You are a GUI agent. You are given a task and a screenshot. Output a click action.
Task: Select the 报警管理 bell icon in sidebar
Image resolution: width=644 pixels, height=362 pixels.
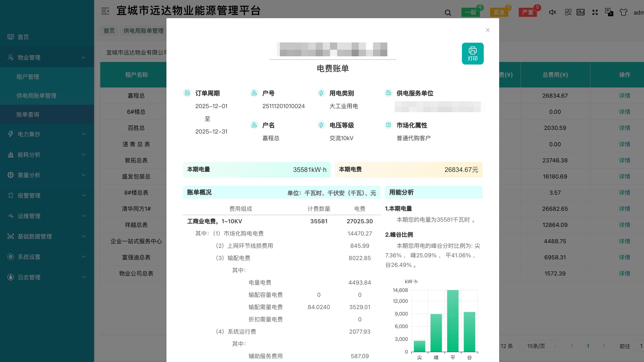click(x=10, y=196)
